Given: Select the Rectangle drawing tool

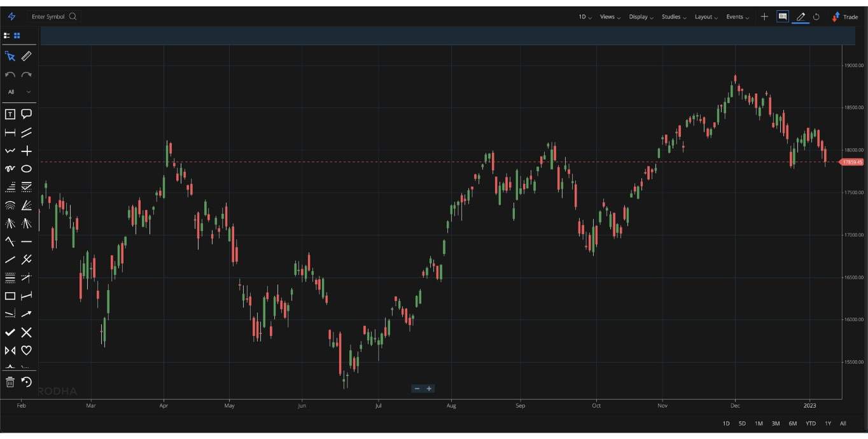Looking at the screenshot, I should coord(10,296).
